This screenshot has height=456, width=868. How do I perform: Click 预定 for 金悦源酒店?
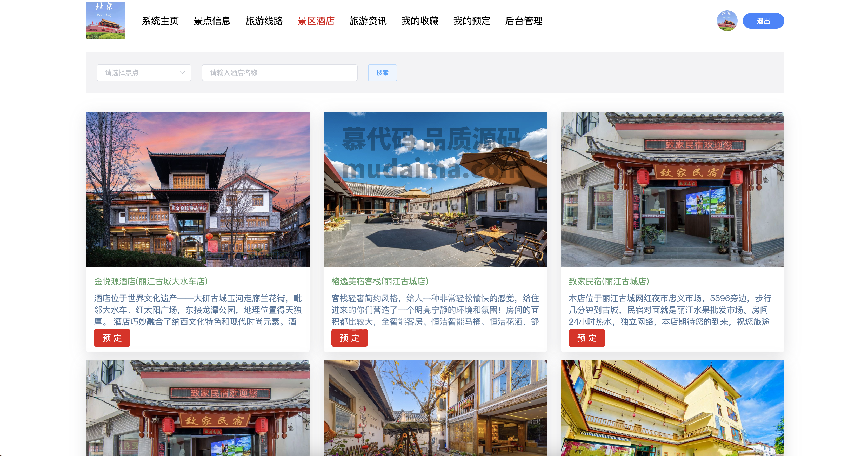click(112, 338)
